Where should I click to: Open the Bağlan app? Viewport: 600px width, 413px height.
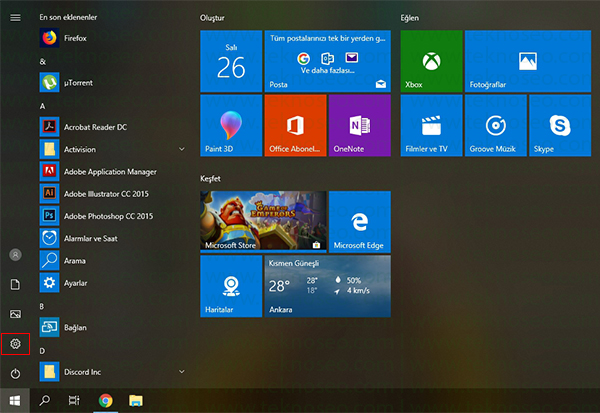pos(112,327)
